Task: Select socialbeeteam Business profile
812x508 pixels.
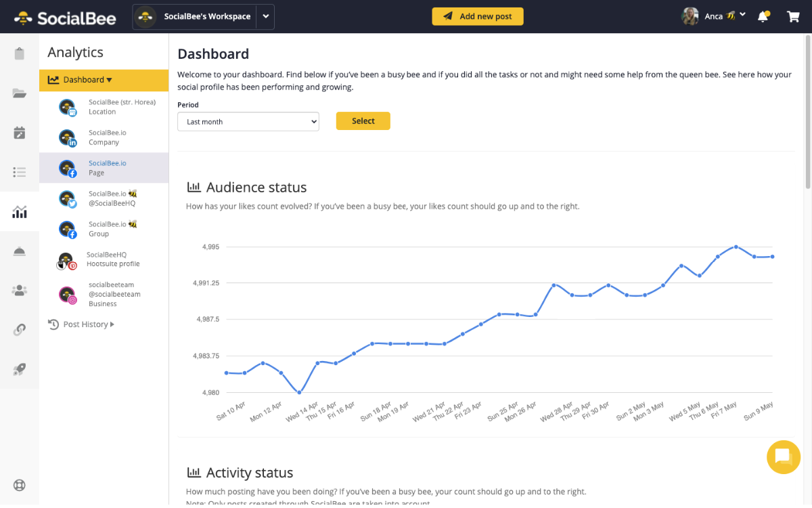Action: pyautogui.click(x=104, y=295)
